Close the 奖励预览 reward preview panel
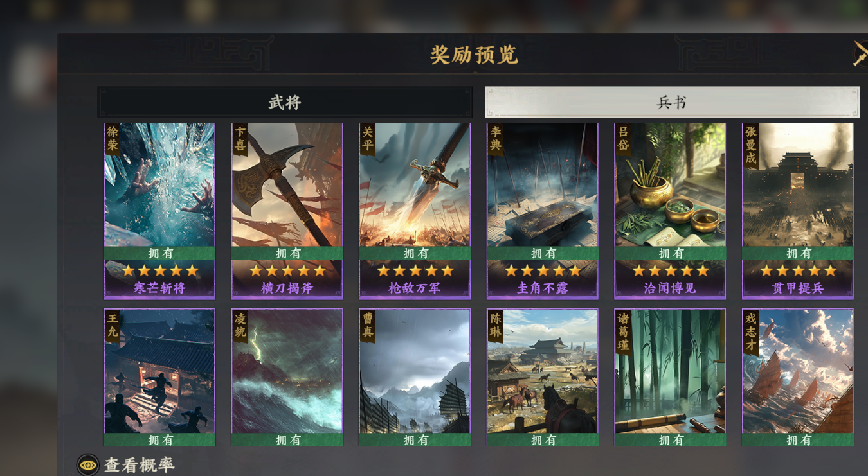 tap(860, 54)
